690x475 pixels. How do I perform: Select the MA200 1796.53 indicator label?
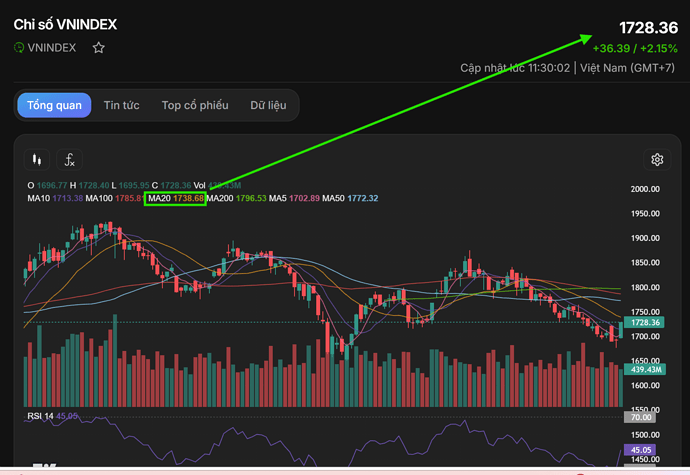(x=236, y=198)
